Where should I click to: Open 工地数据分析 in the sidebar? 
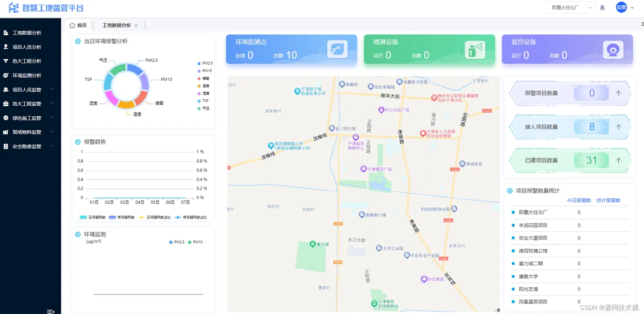(27, 33)
